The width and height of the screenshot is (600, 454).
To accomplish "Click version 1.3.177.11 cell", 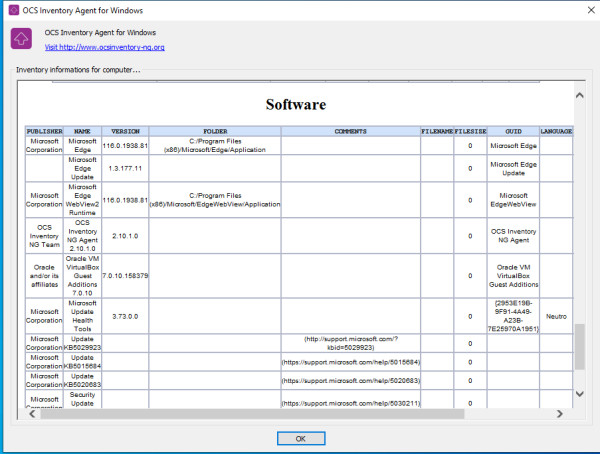I will [125, 168].
